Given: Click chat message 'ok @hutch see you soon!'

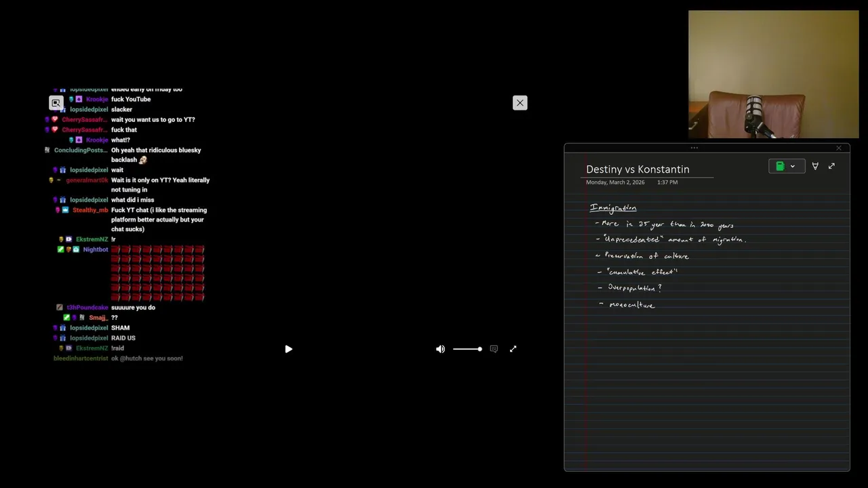Looking at the screenshot, I should pyautogui.click(x=147, y=359).
